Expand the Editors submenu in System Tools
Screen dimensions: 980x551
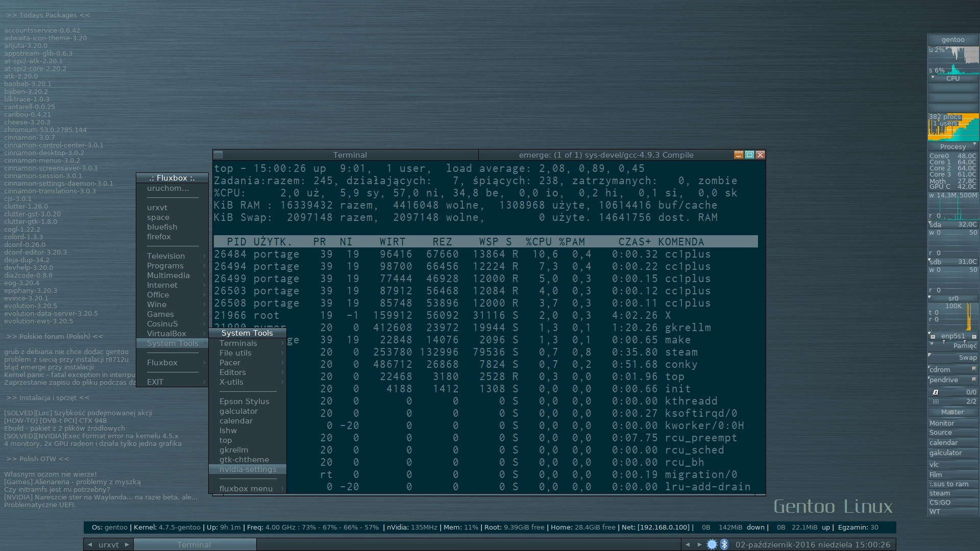click(248, 372)
